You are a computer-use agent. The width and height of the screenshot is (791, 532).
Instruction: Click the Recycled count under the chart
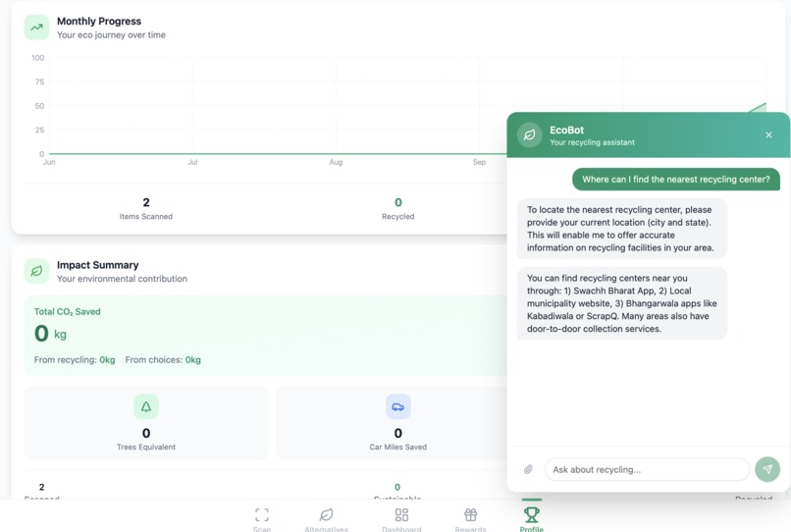(x=398, y=202)
